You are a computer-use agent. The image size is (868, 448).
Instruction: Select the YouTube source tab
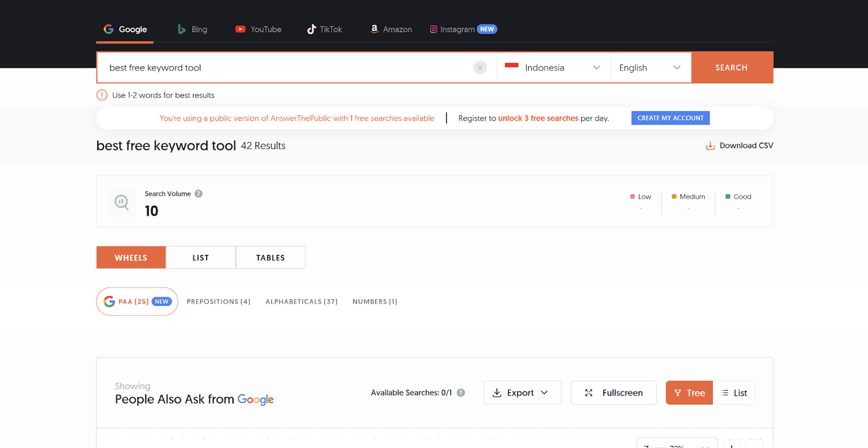point(258,29)
